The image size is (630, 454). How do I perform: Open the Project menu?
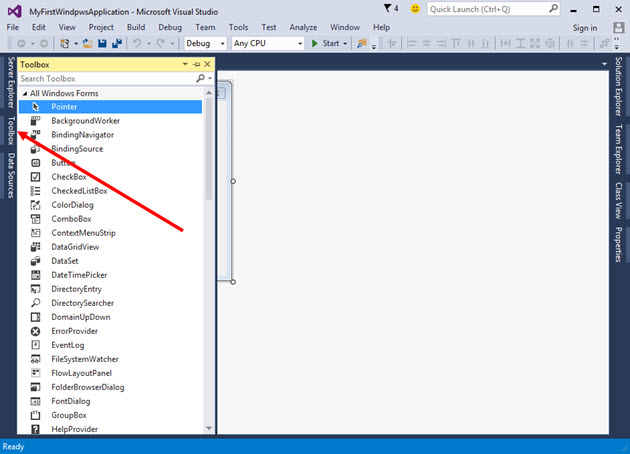point(101,27)
